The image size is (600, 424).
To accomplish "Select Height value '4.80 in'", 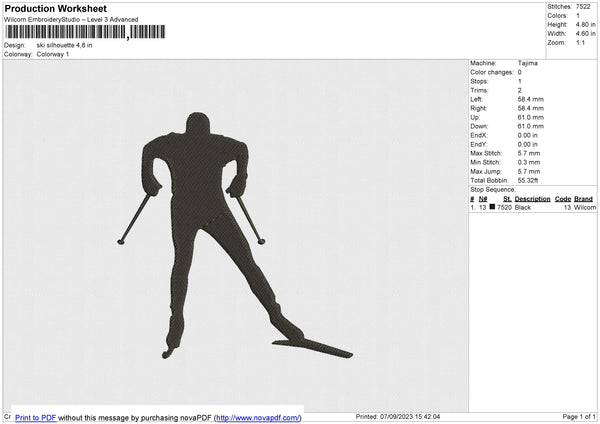I will (585, 24).
